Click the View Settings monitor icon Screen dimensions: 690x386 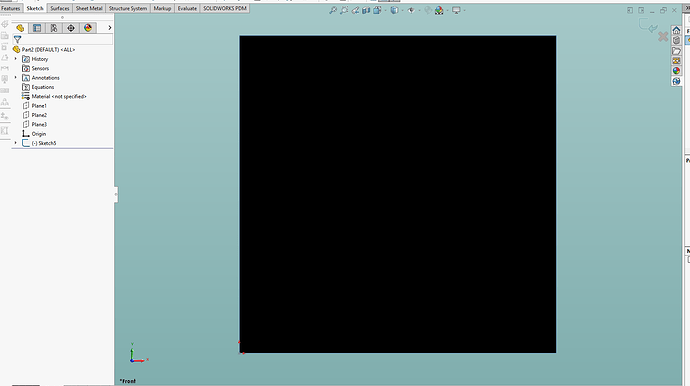456,10
